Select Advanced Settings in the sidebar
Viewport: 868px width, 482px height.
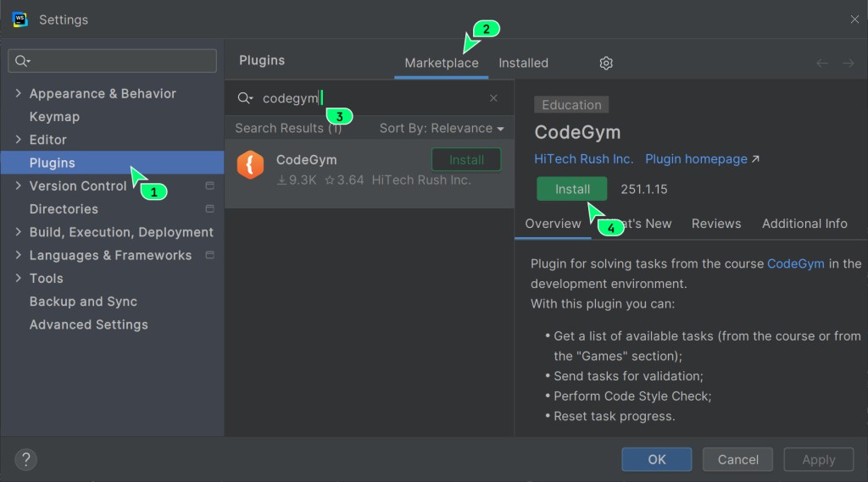point(89,324)
